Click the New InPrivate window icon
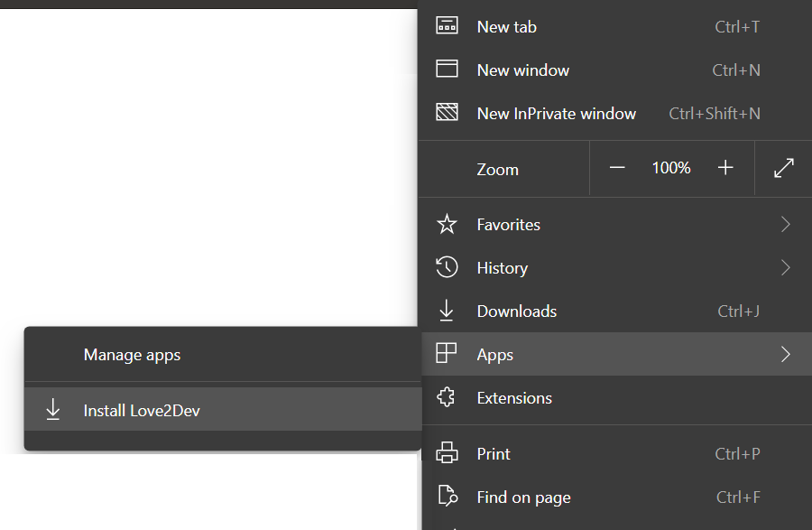Screen dimensions: 812x530 (447, 113)
